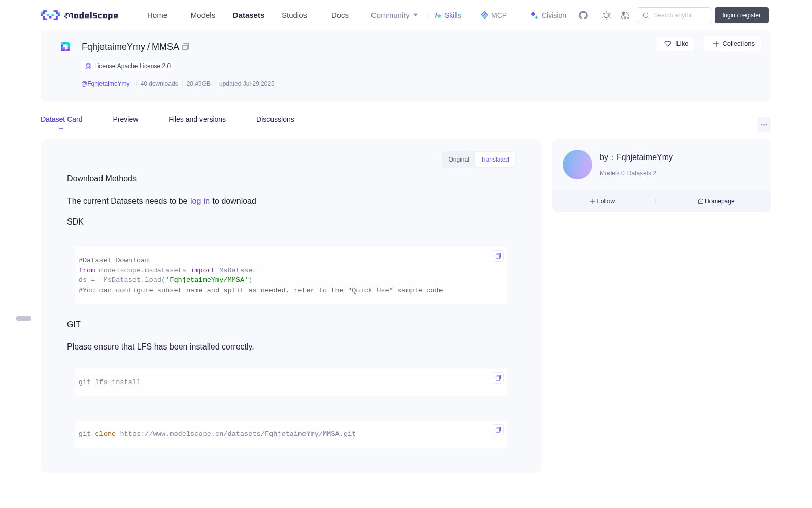The width and height of the screenshot is (812, 508).
Task: Click the 40 downloads text
Action: 159,84
